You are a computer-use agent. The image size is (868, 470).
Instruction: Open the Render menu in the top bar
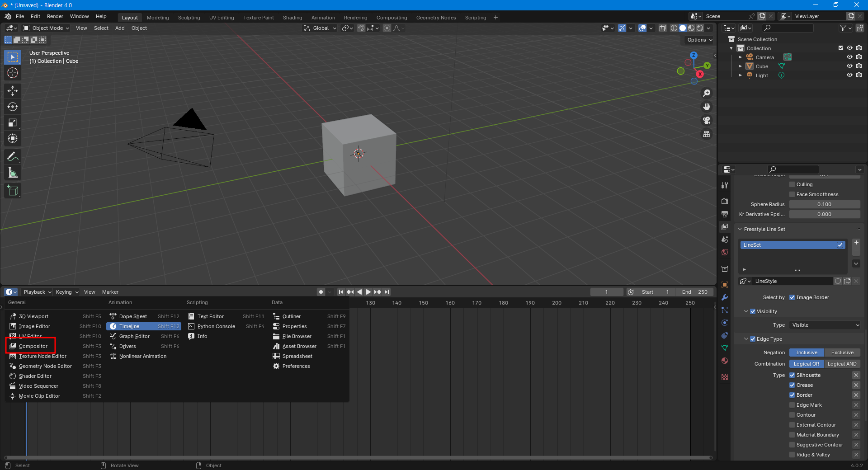pos(55,16)
